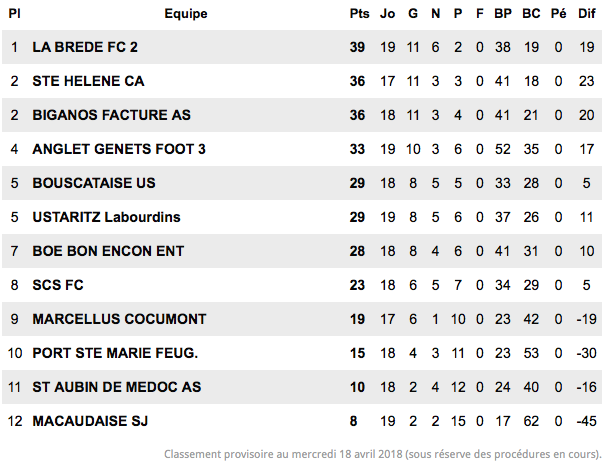This screenshot has height=464, width=604.
Task: Click the Pts column header
Action: 359,14
